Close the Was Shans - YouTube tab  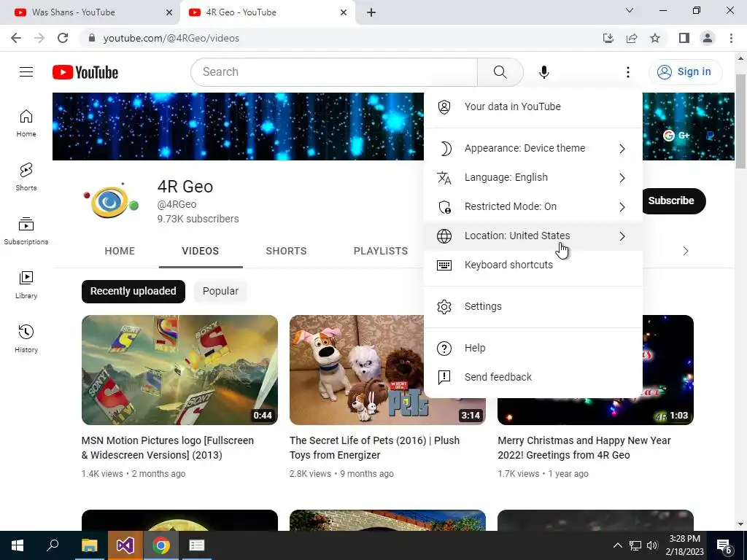(x=169, y=12)
